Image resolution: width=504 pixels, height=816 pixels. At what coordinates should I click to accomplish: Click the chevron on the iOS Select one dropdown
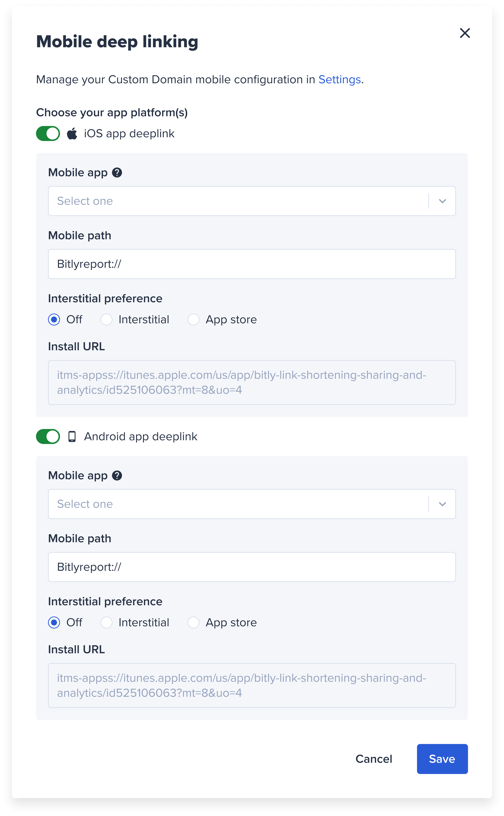(x=443, y=201)
